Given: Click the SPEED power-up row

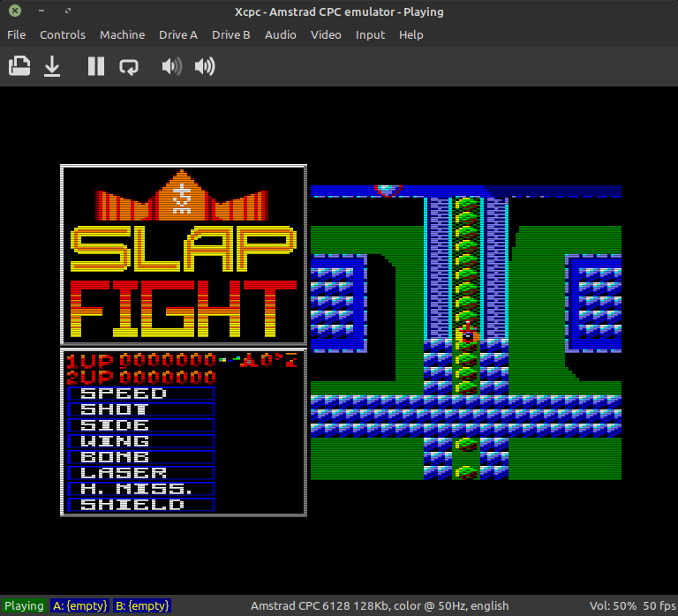Looking at the screenshot, I should click(x=141, y=394).
